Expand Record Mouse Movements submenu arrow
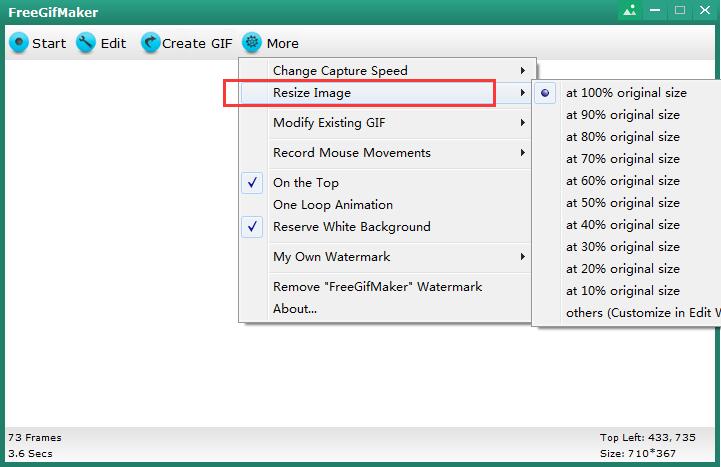 point(523,153)
